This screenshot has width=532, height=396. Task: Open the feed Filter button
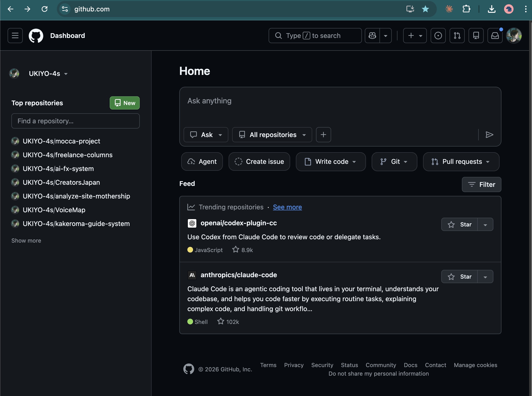(x=482, y=184)
